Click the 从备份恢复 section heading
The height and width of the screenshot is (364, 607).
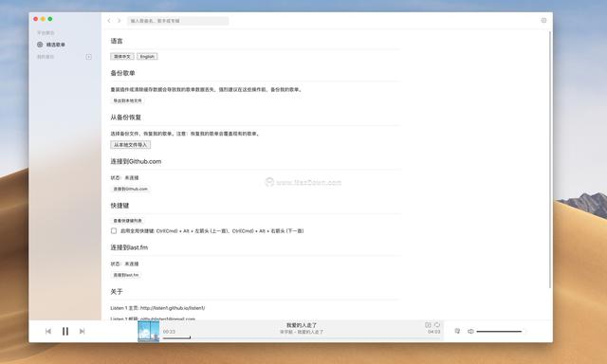click(x=126, y=118)
